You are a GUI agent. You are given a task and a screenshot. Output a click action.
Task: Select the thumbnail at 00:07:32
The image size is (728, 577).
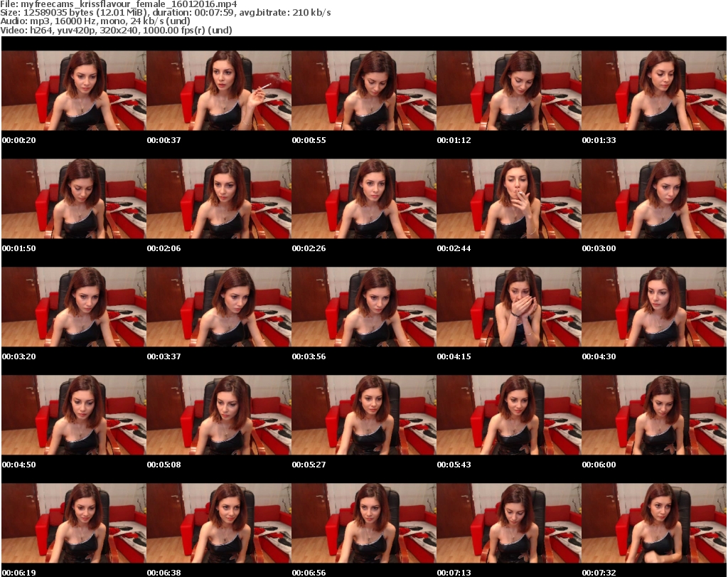click(654, 523)
